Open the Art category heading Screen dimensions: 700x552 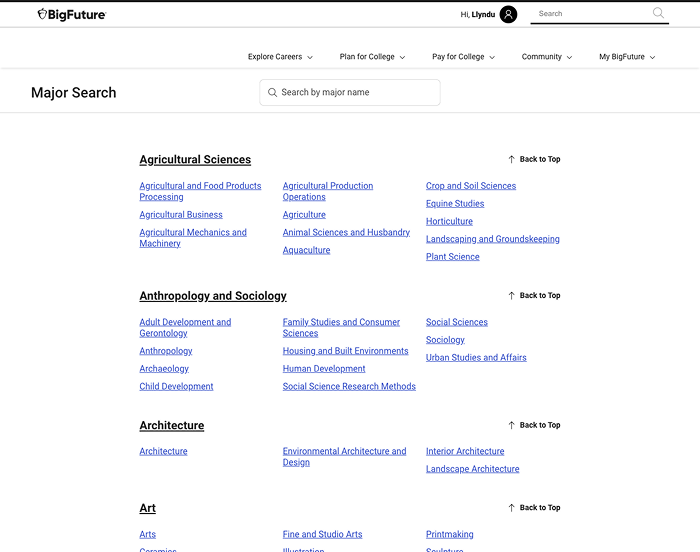pos(147,508)
